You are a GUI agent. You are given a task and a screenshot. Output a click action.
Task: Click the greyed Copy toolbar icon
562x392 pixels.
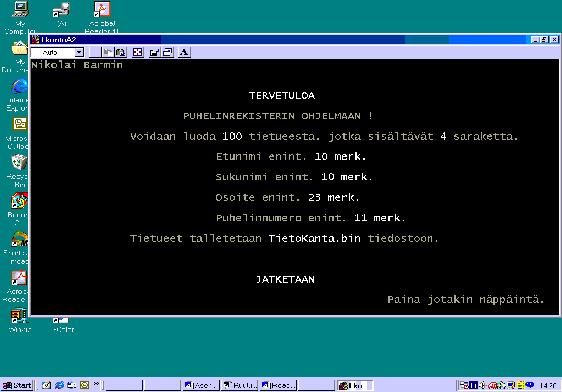tap(108, 52)
